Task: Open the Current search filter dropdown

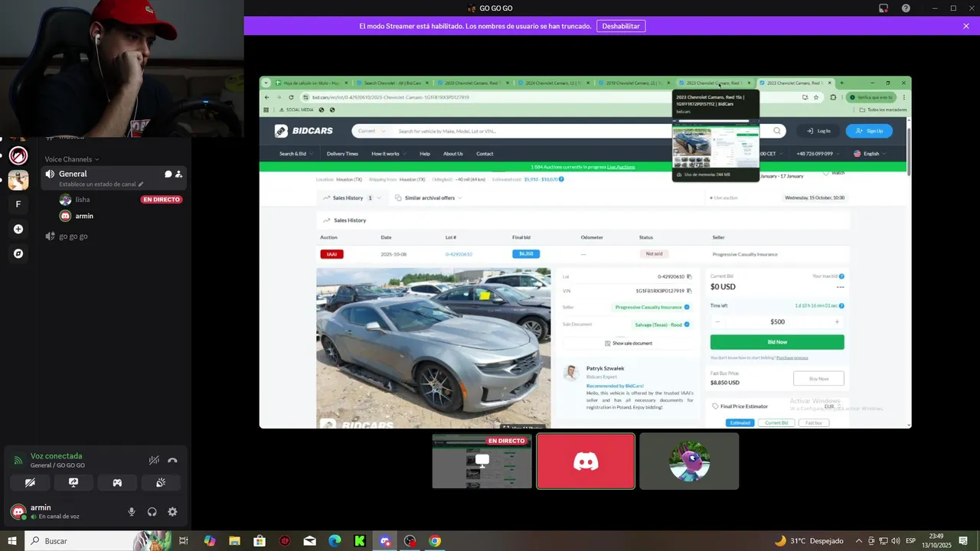Action: 371,131
